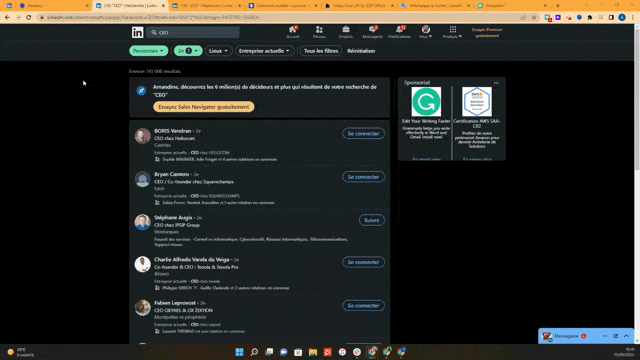Viewport: 640px width, 360px height.
Task: Open Tous les filtres
Action: click(x=321, y=51)
